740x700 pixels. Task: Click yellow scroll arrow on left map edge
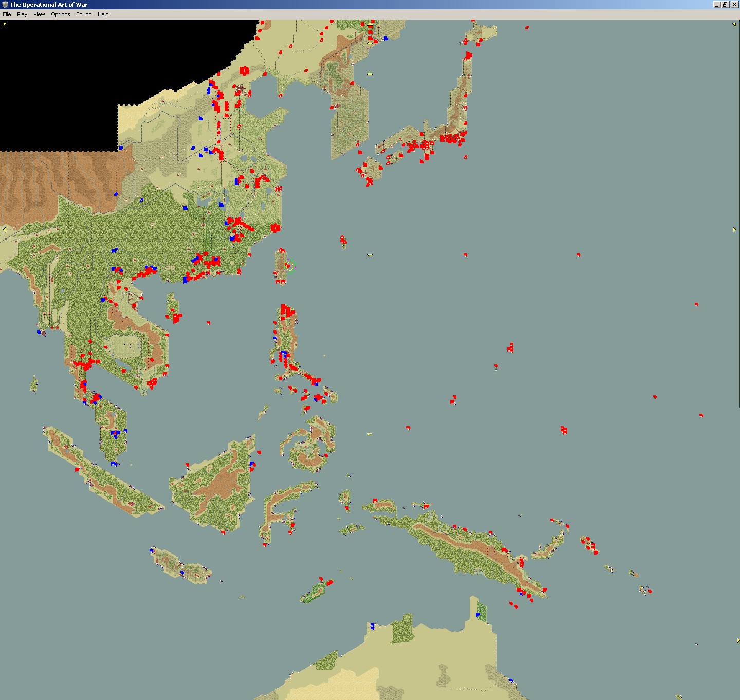point(5,230)
